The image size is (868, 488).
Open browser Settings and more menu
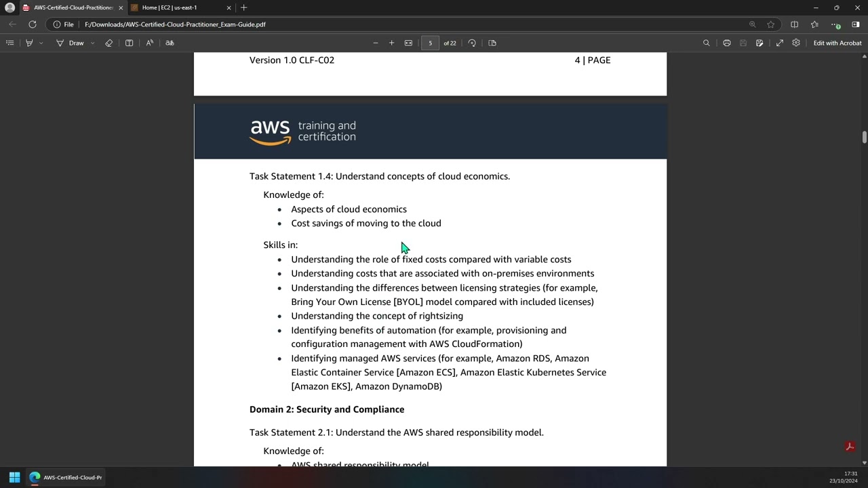[835, 24]
